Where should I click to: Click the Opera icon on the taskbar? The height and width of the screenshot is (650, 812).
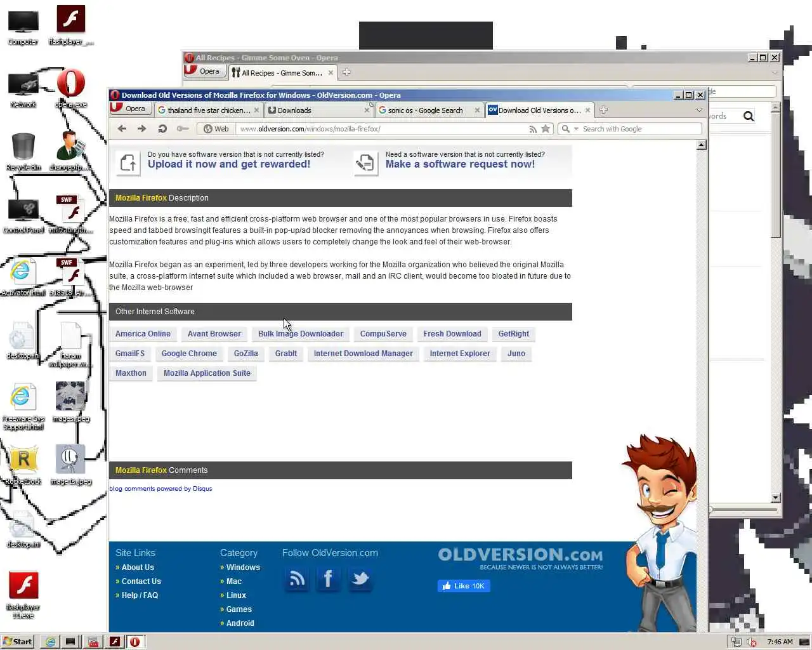[x=135, y=642]
